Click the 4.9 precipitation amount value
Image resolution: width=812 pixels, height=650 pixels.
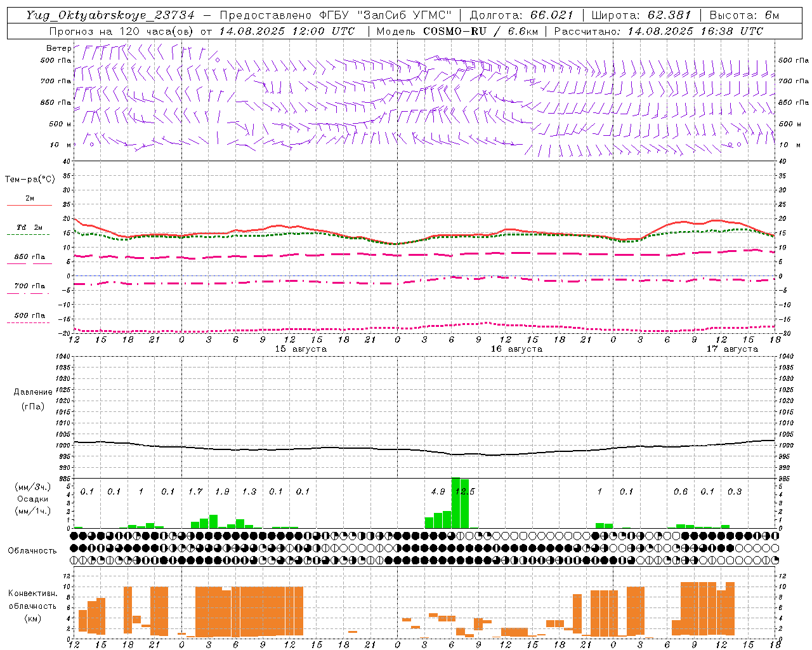click(x=438, y=492)
